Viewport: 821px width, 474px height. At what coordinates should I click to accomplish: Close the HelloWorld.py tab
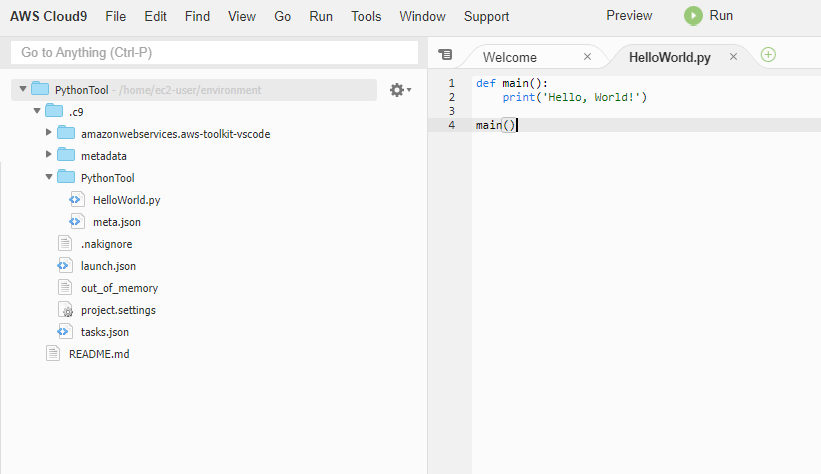tap(733, 57)
